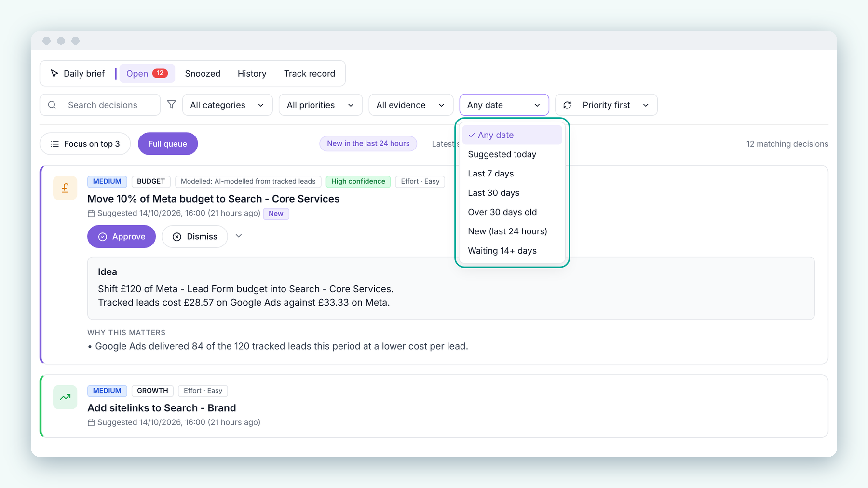868x488 pixels.
Task: Open the All evidence dropdown
Action: pos(411,105)
